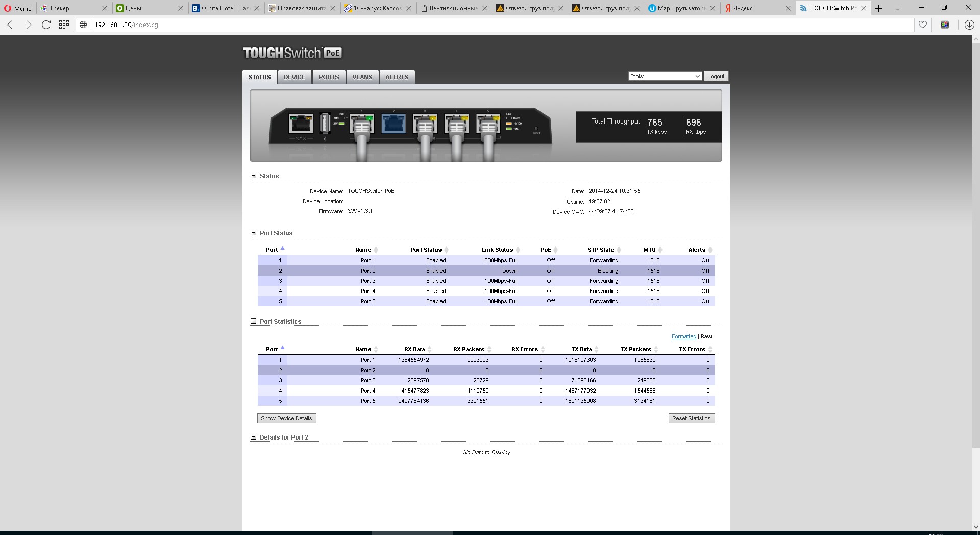Click the TOUGHSwitch PoE logo

[x=292, y=53]
